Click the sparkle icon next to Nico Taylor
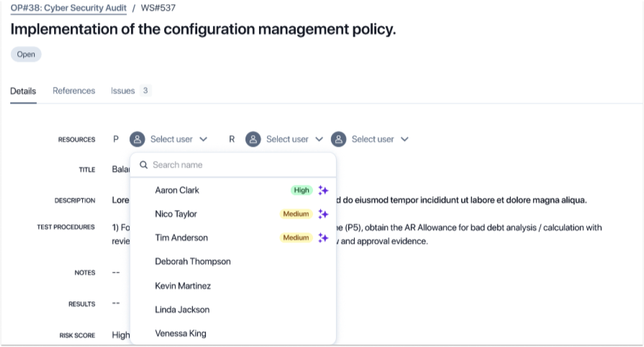This screenshot has width=644, height=347. pyautogui.click(x=323, y=214)
